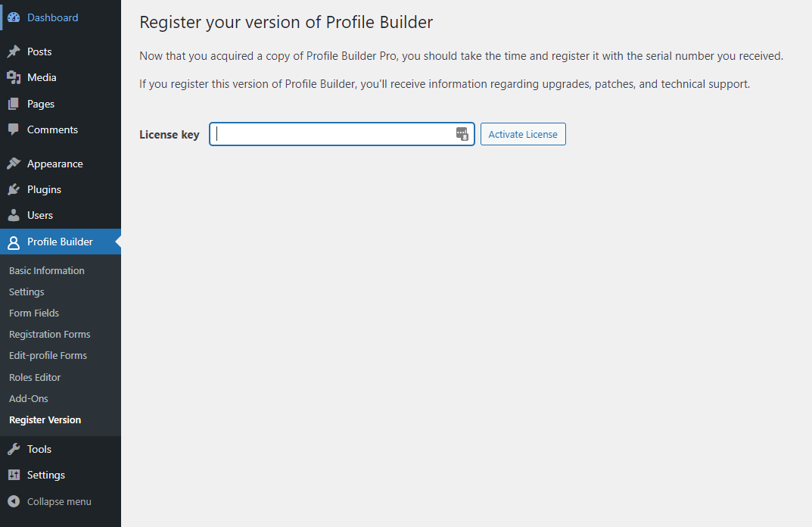Focus the License key input field
This screenshot has height=527, width=812.
[342, 134]
